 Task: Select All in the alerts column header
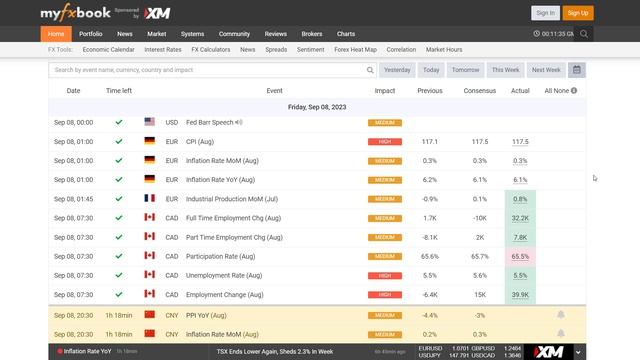coord(548,91)
